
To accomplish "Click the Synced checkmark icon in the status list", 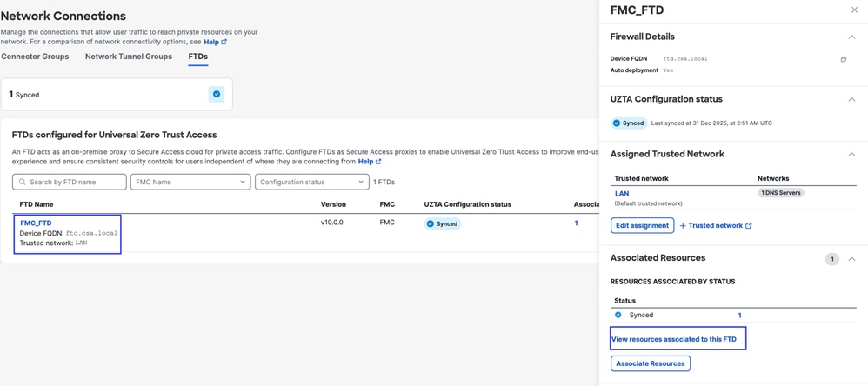I will [x=618, y=316].
